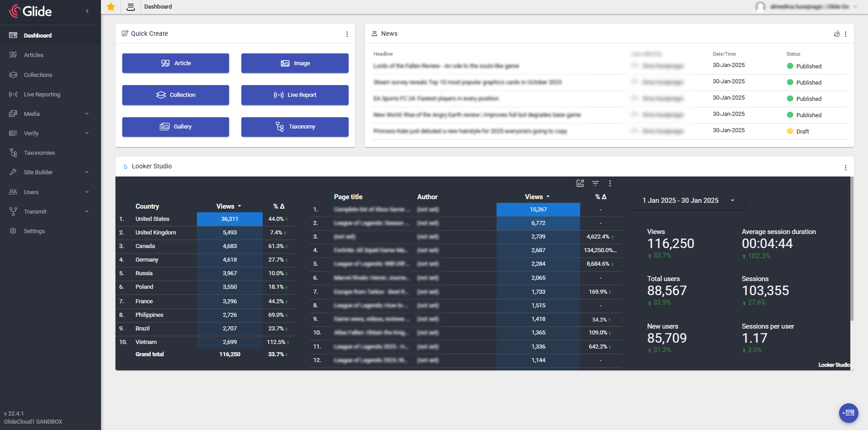
Task: Toggle the News auto-refresh indicator
Action: coord(836,33)
